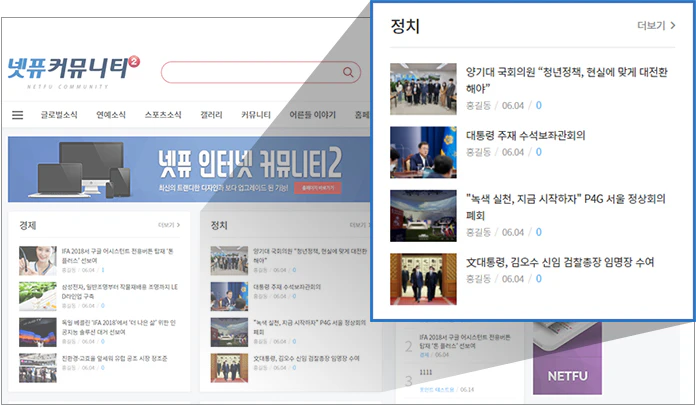Open enlarged headline 양기대 국회의원 청년정책
The height and width of the screenshot is (406, 696).
pyautogui.click(x=566, y=80)
